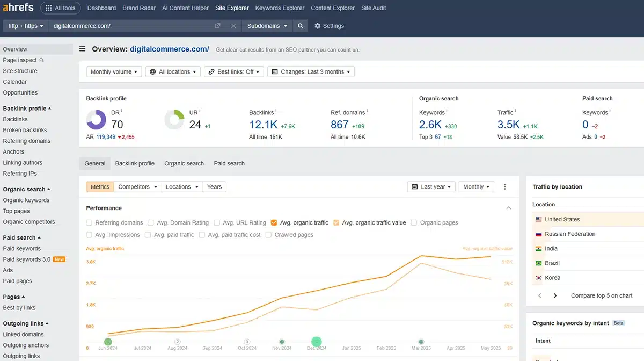The image size is (644, 361).
Task: Open the All tools grid menu
Action: click(61, 8)
